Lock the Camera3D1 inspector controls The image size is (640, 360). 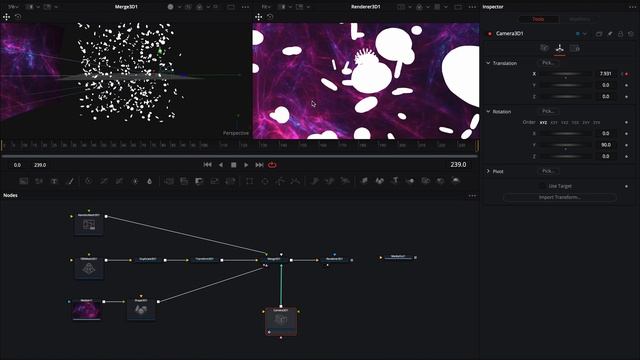(x=620, y=34)
